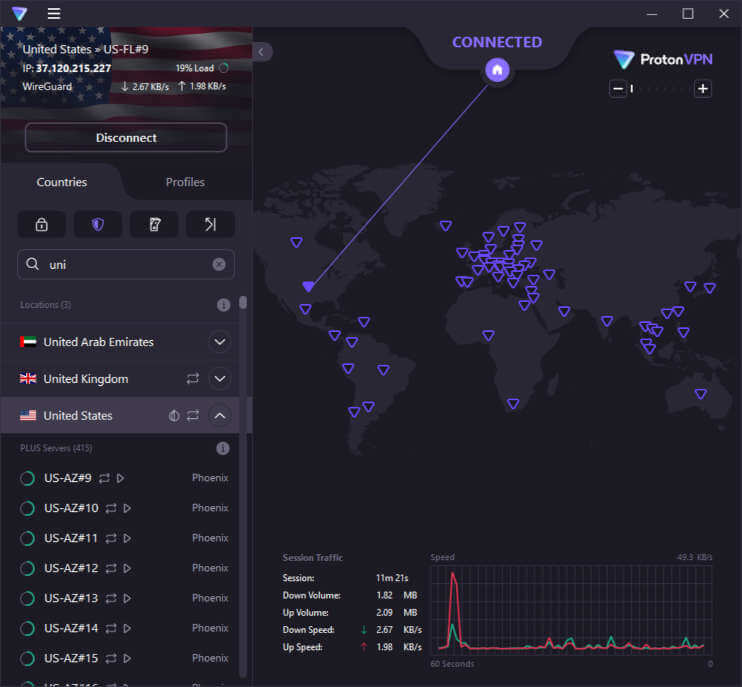The image size is (742, 687).
Task: Select server US-AZ#11
Action: [x=120, y=538]
